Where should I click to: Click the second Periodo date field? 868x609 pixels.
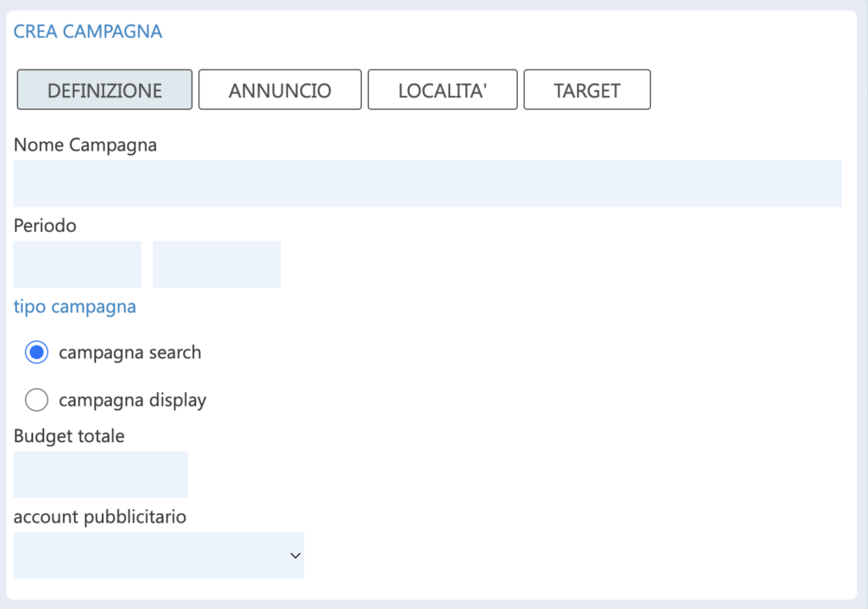(x=217, y=264)
